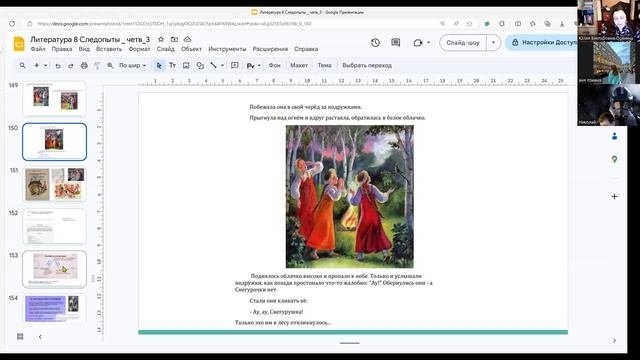Click Выбрать переход transition button
This screenshot has width=640, height=360.
click(367, 65)
